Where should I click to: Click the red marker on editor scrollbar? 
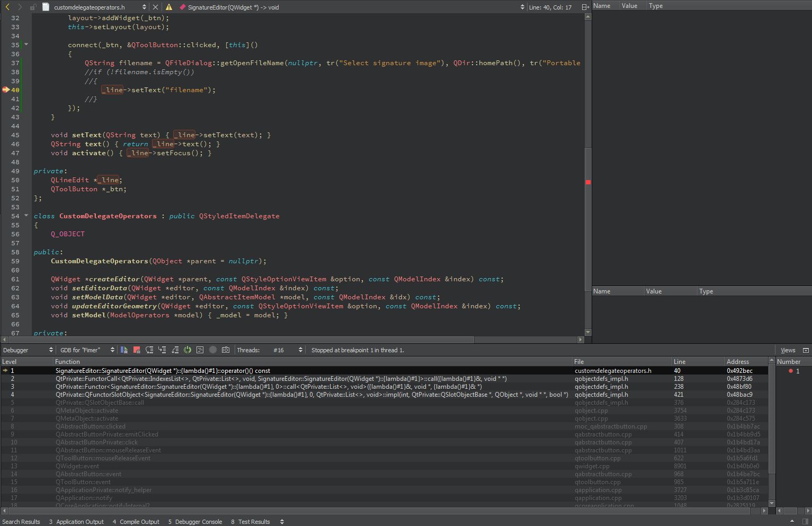pos(588,182)
